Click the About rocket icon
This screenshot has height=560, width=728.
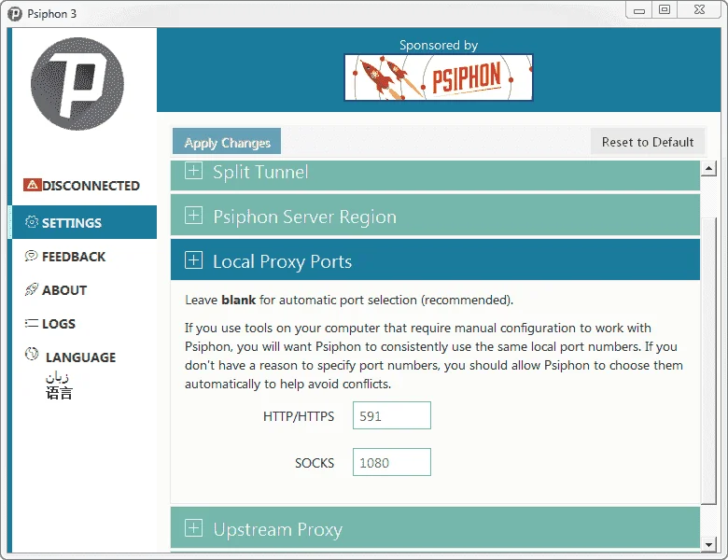pos(31,289)
